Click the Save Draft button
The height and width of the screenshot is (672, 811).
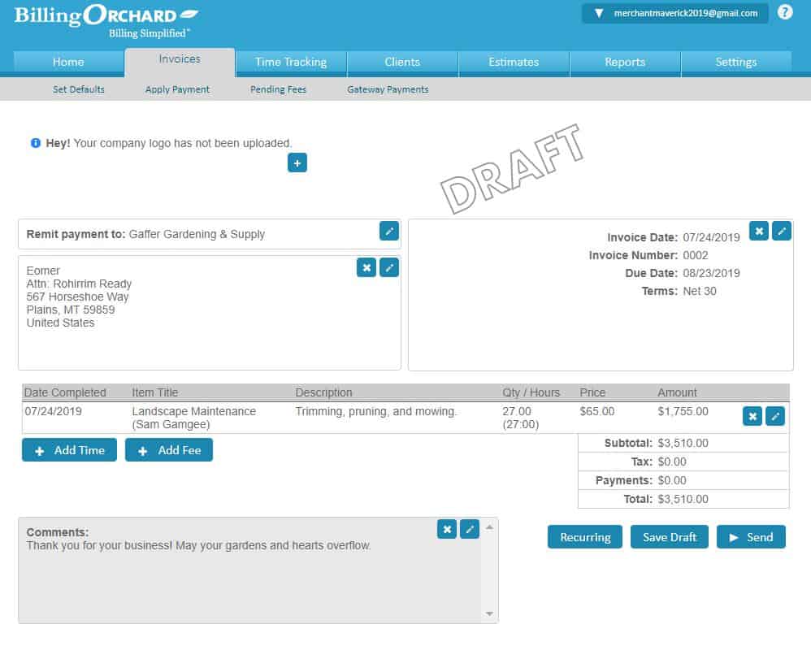[670, 537]
